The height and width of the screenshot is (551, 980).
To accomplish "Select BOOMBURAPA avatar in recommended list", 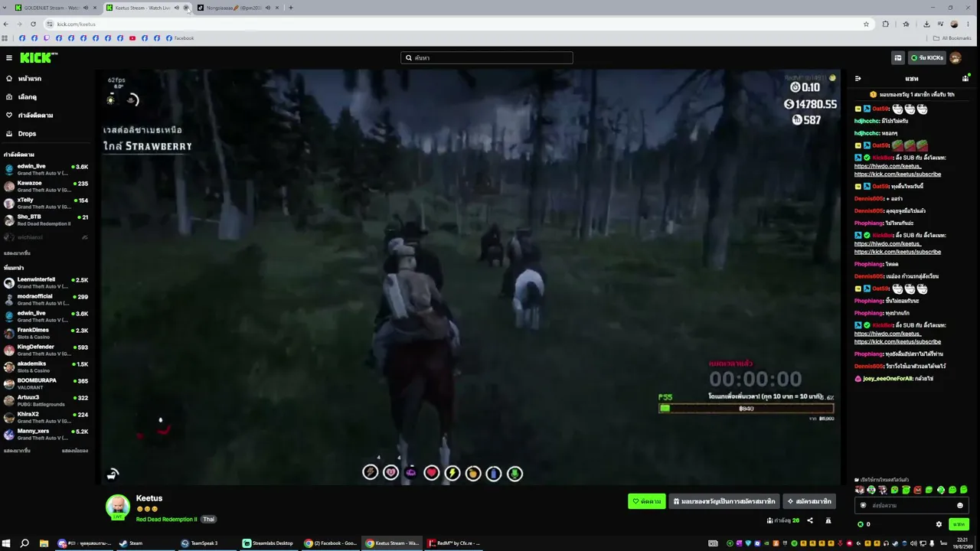I will pos(9,383).
